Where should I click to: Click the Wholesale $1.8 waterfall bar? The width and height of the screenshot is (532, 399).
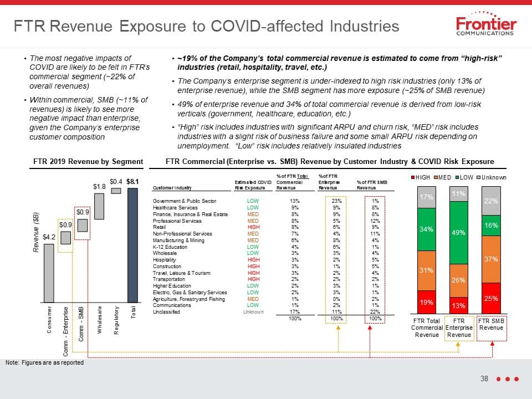point(99,206)
